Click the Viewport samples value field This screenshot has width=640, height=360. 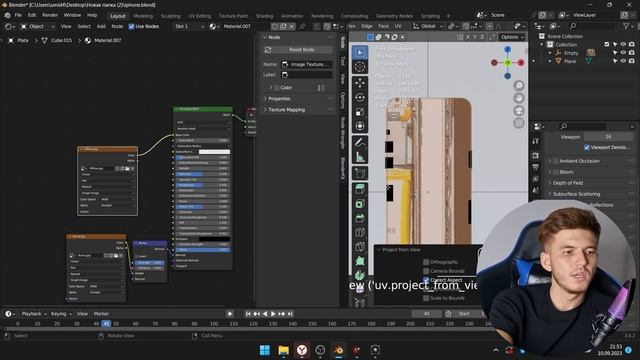pos(608,137)
